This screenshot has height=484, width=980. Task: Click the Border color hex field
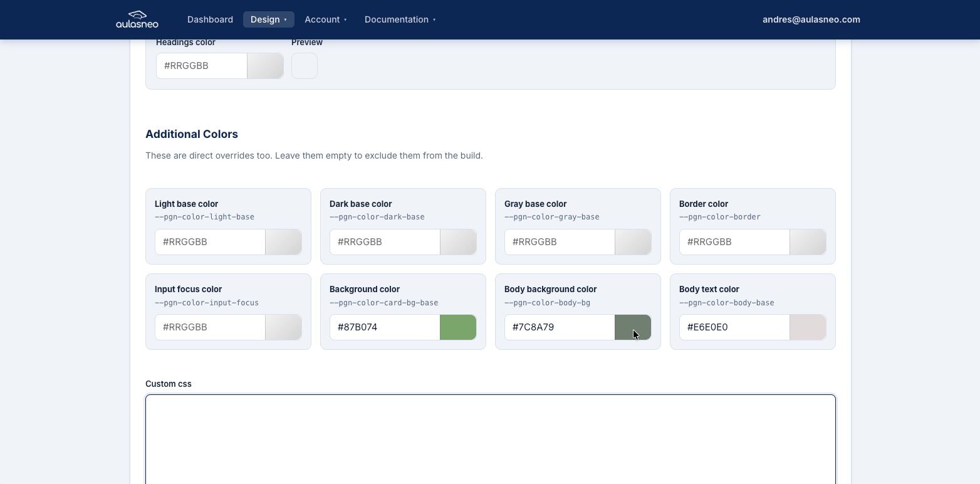pos(734,242)
